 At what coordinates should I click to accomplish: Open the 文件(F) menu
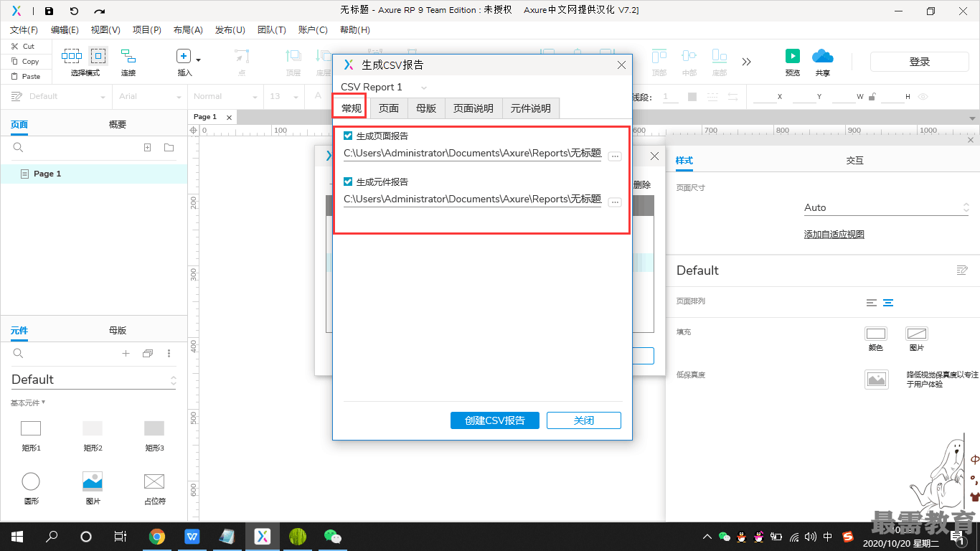tap(24, 30)
